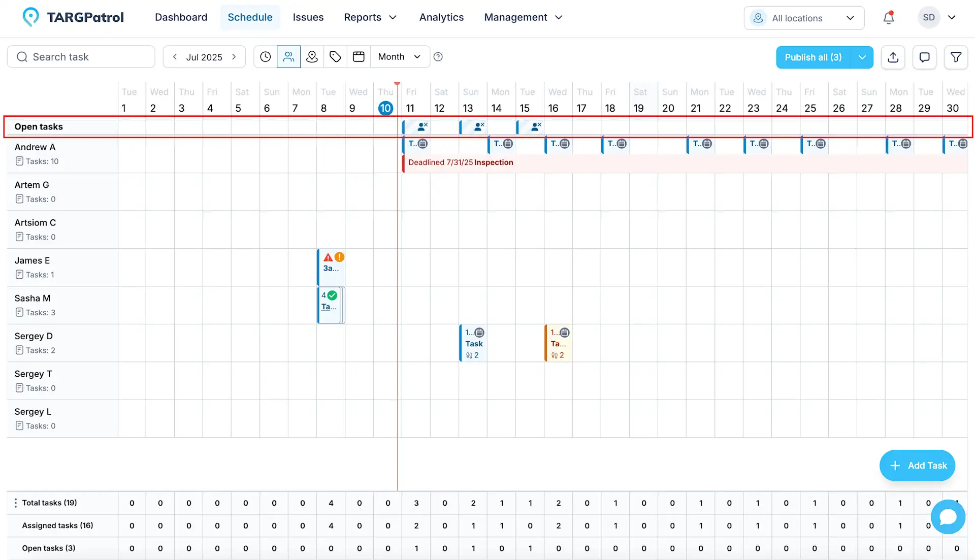This screenshot has width=975, height=560.
Task: Open the chat support bubble
Action: coord(948,517)
